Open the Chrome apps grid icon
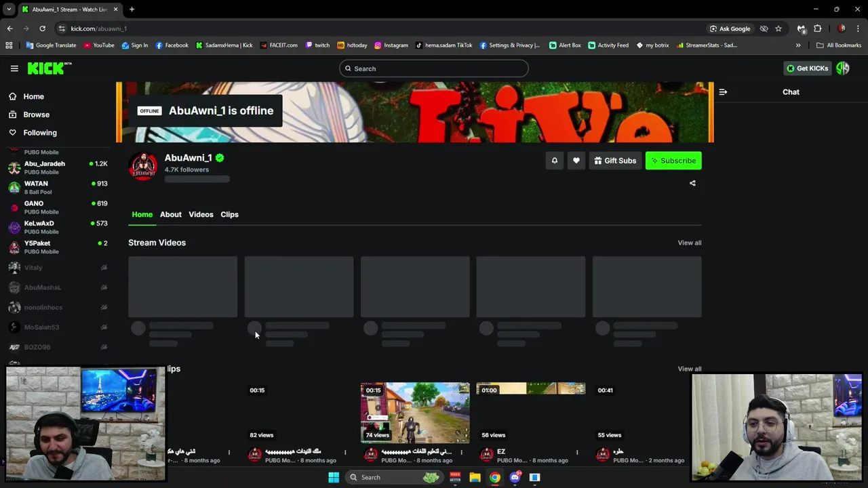Image resolution: width=868 pixels, height=488 pixels. coord(9,45)
